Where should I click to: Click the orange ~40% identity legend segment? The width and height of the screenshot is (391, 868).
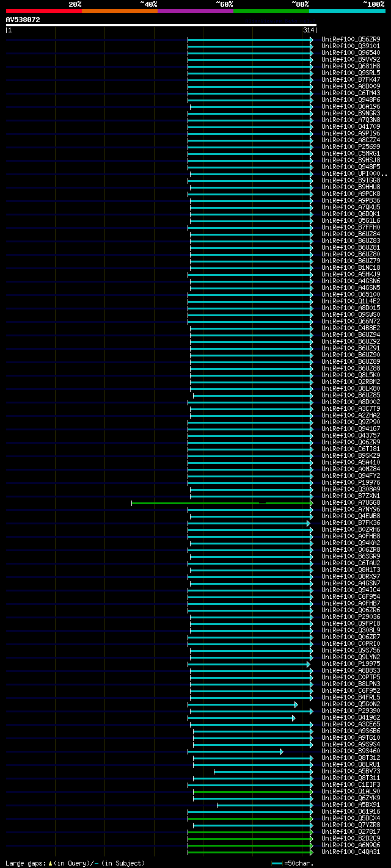coord(120,10)
